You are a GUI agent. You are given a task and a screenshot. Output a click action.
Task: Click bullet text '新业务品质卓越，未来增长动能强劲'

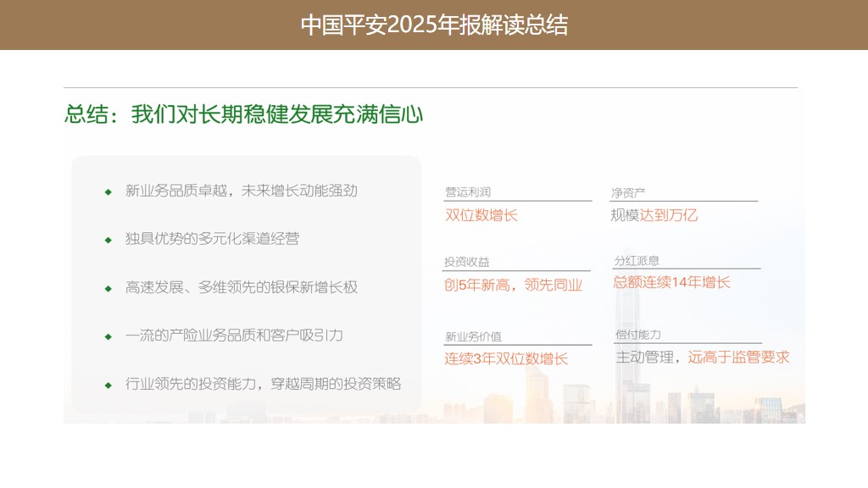click(x=242, y=191)
